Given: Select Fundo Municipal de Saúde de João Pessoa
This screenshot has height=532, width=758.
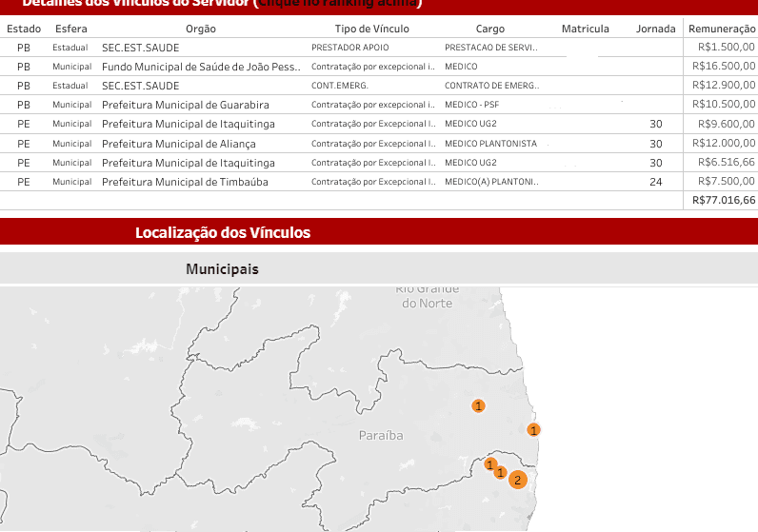Looking at the screenshot, I should [x=201, y=67].
